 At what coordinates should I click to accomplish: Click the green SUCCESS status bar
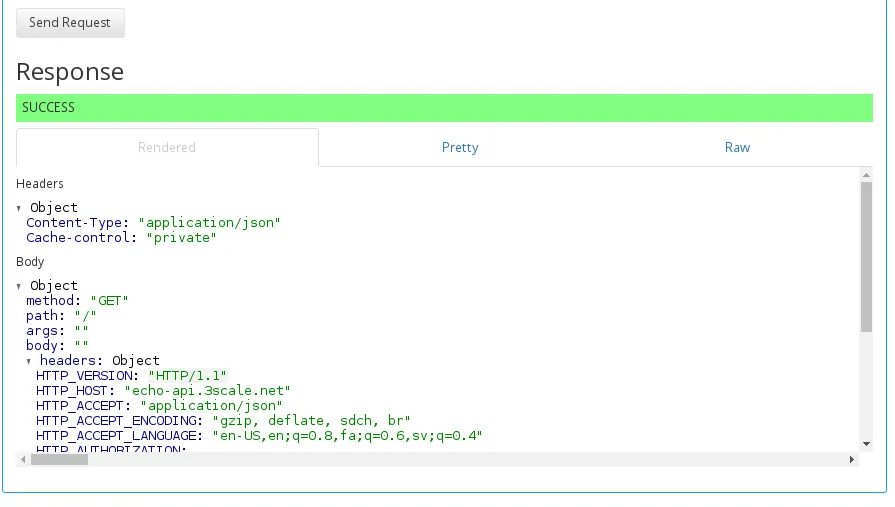click(x=444, y=108)
